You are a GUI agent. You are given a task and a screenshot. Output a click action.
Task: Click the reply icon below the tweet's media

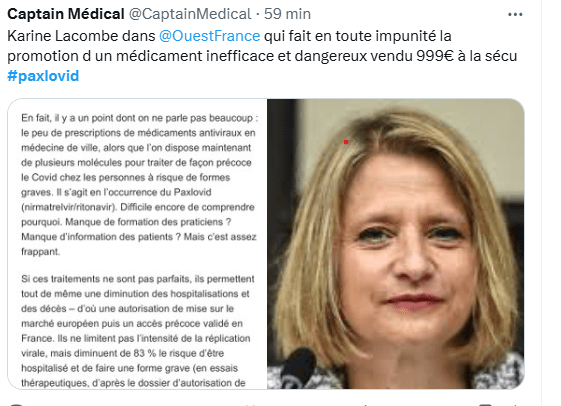[16, 404]
